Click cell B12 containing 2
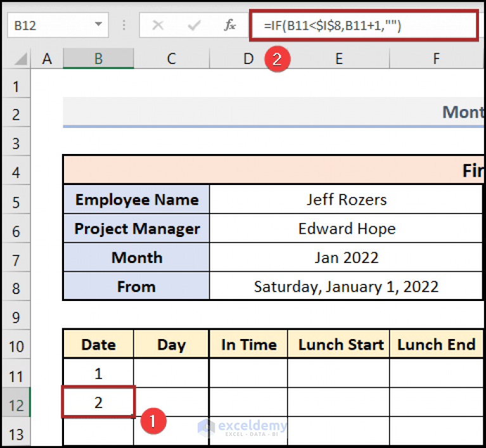The image size is (486, 448). tap(99, 402)
